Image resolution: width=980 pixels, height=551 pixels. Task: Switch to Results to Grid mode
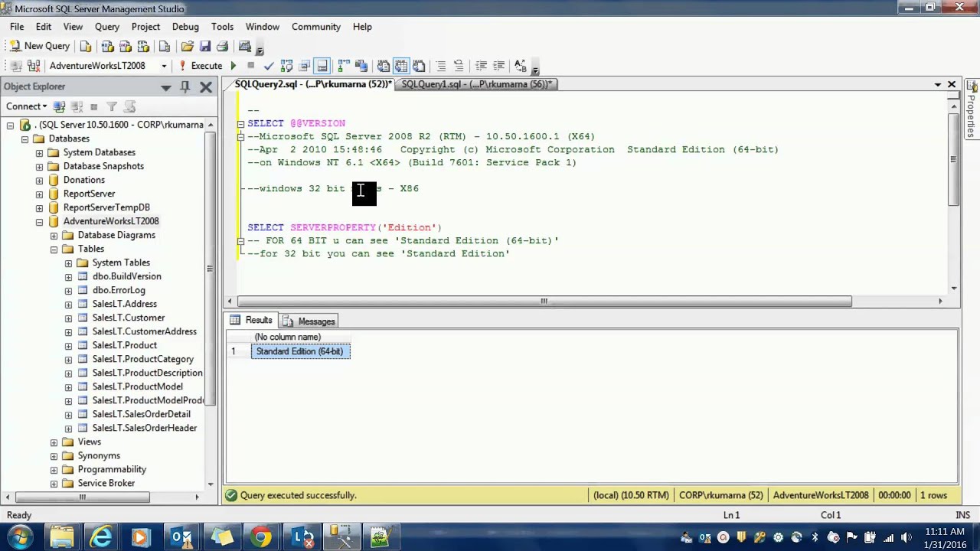[x=401, y=66]
